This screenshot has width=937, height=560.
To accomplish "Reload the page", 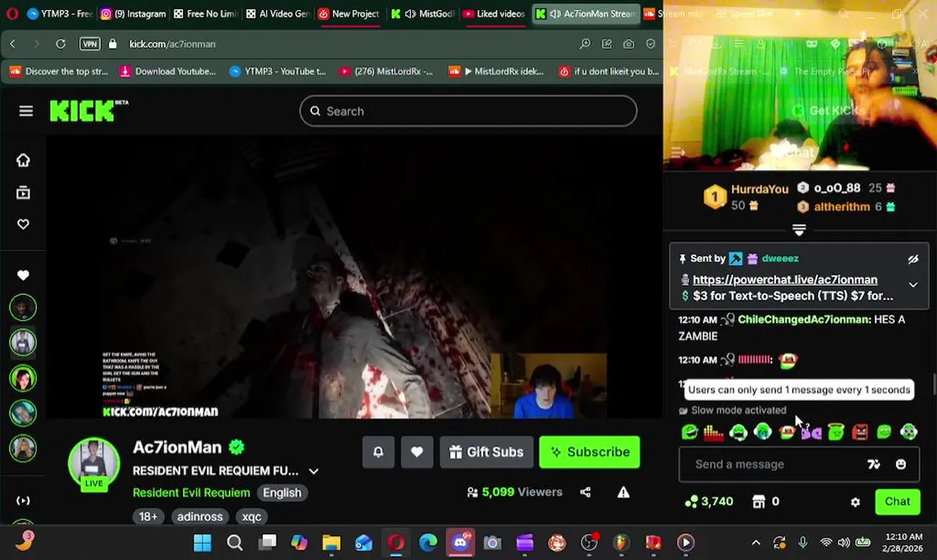I will click(x=61, y=44).
